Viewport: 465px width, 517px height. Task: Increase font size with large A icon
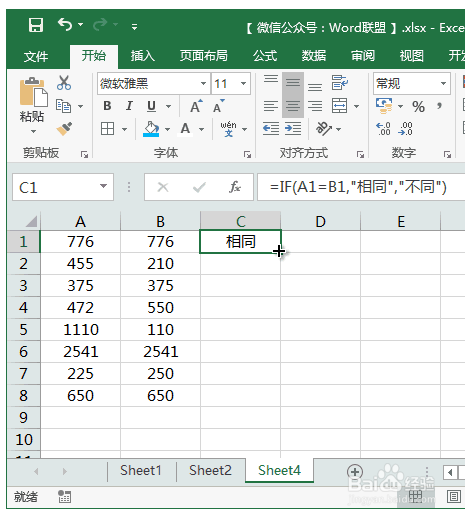[x=196, y=106]
